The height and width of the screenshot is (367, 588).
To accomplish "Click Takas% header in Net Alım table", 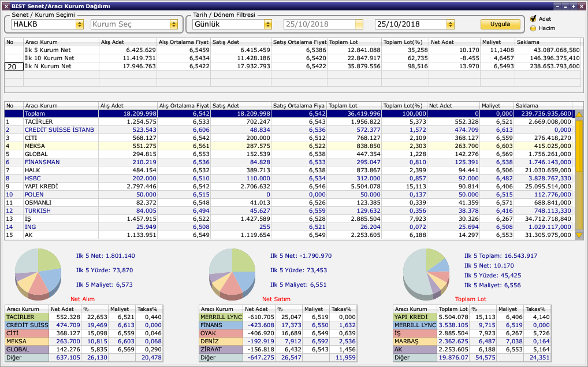I will 149,309.
